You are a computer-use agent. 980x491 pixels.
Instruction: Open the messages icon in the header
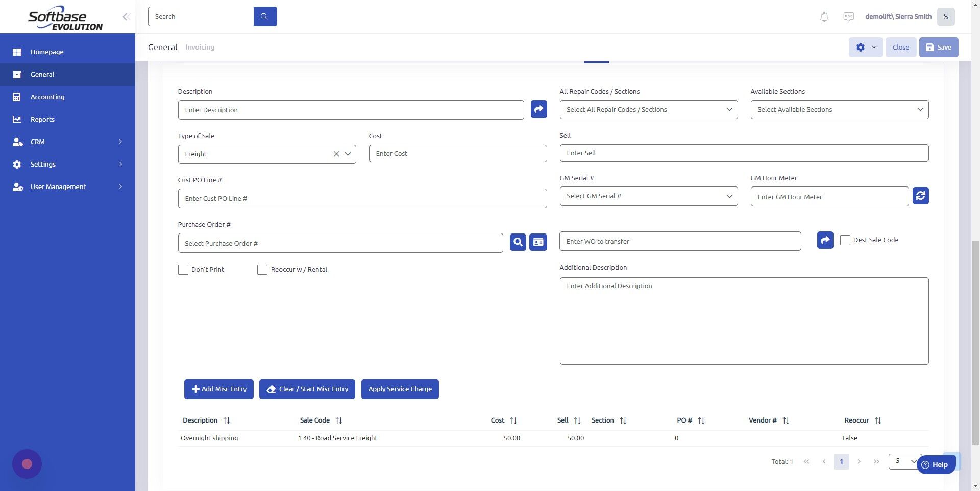[x=848, y=16]
